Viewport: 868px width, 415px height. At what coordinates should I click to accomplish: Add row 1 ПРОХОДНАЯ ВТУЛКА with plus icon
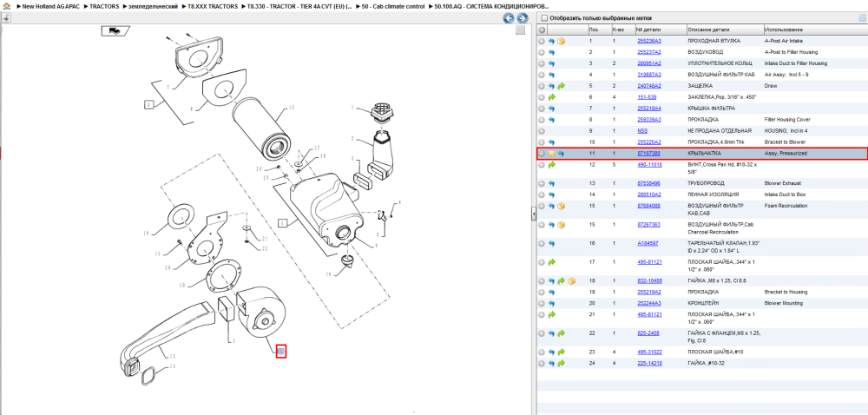542,42
